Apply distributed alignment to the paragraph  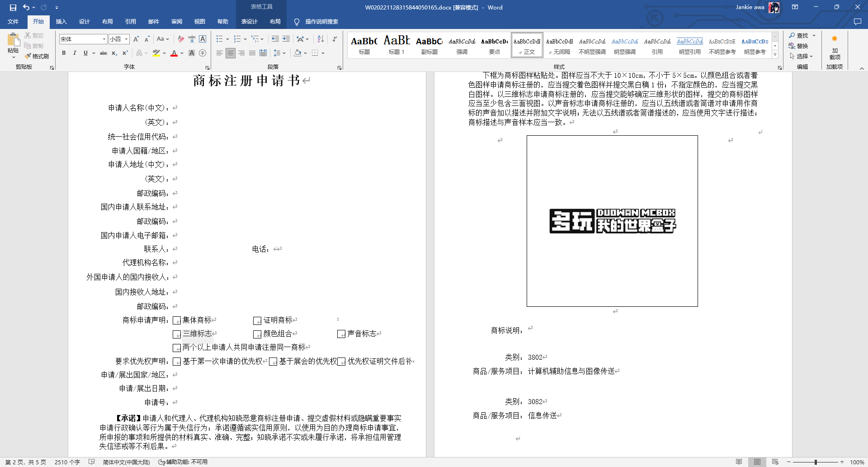[x=263, y=53]
